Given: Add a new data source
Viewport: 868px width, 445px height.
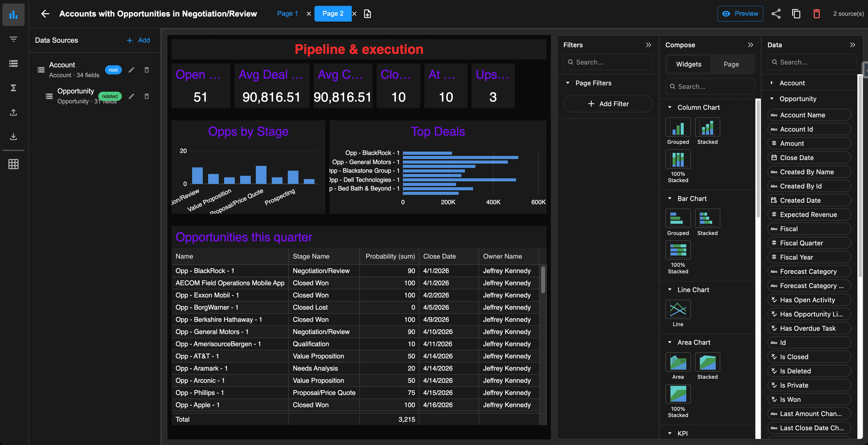Looking at the screenshot, I should pyautogui.click(x=138, y=40).
